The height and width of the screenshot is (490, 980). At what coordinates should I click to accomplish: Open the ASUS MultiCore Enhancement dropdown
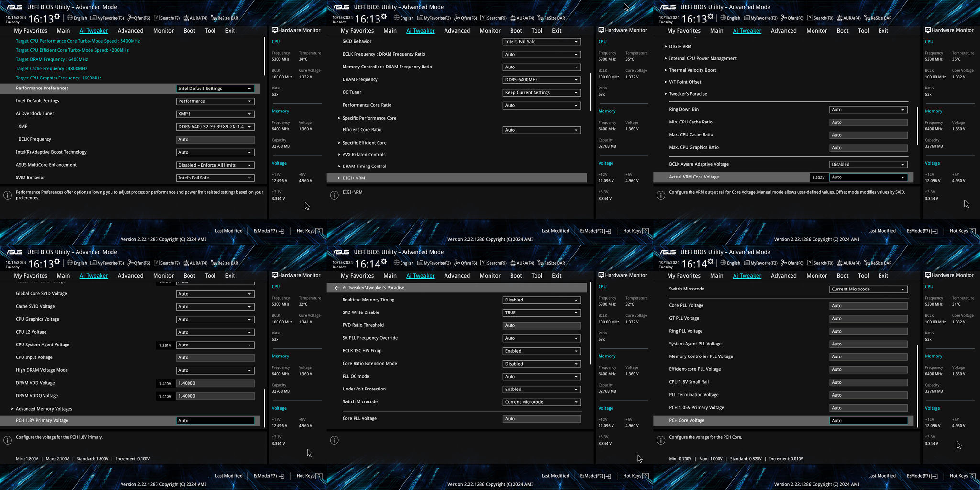[x=215, y=165]
